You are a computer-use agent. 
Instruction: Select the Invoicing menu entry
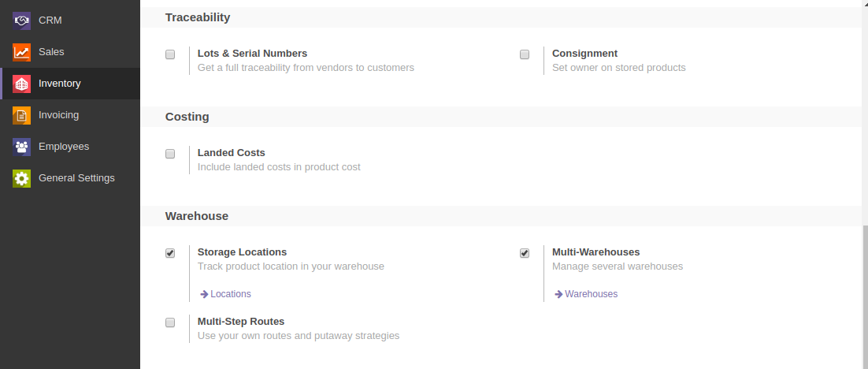tap(58, 115)
